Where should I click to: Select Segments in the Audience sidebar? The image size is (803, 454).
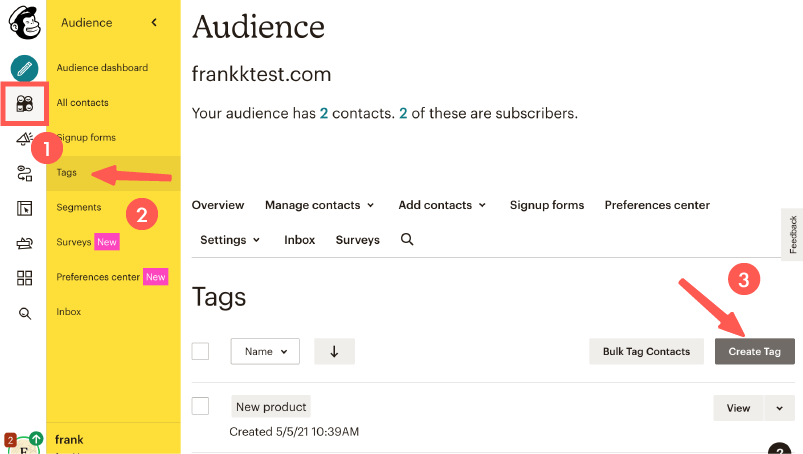tap(79, 207)
